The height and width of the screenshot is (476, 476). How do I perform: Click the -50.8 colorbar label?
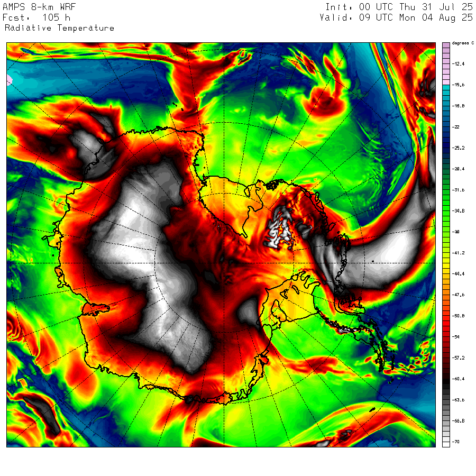(458, 316)
